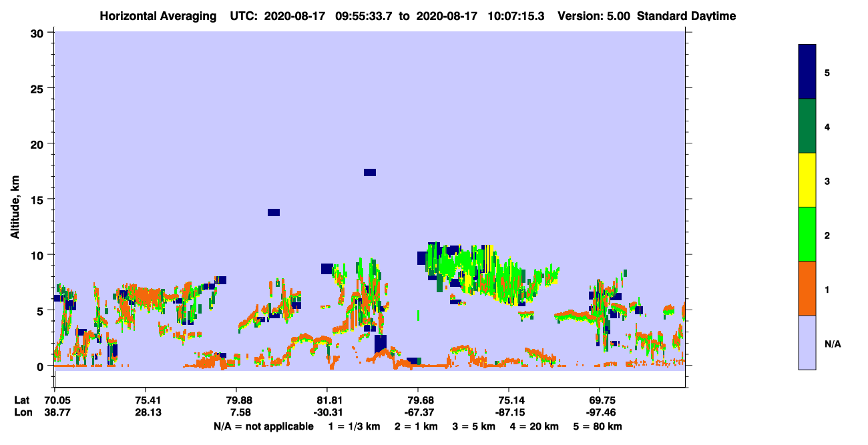Click the color bar label '2'
Image resolution: width=868 pixels, height=445 pixels.
(x=827, y=235)
